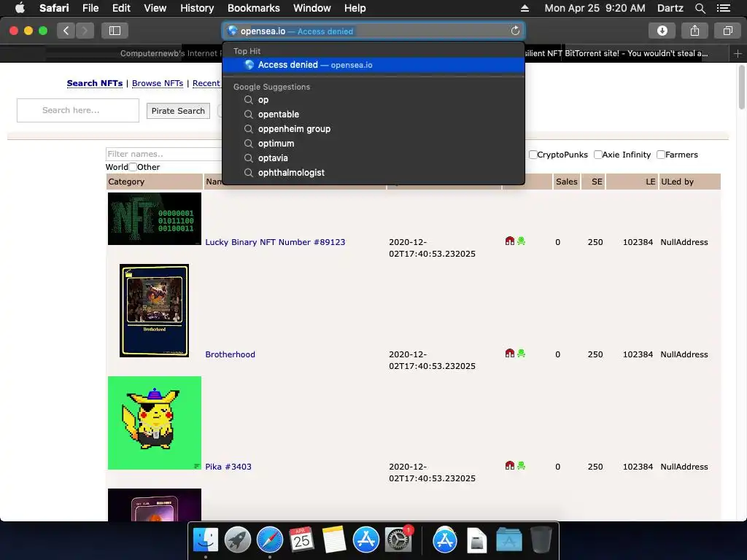The image size is (747, 560).
Task: Show the tab overview button
Action: tap(727, 31)
